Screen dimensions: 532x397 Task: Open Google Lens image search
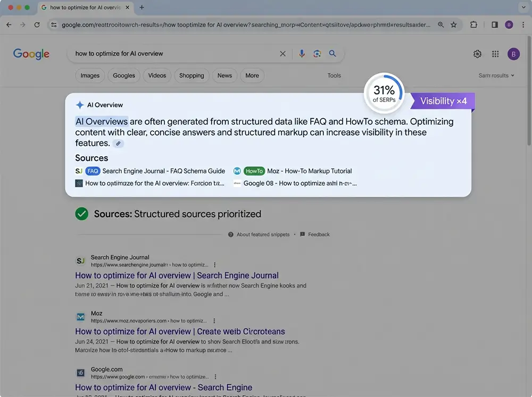click(x=317, y=54)
